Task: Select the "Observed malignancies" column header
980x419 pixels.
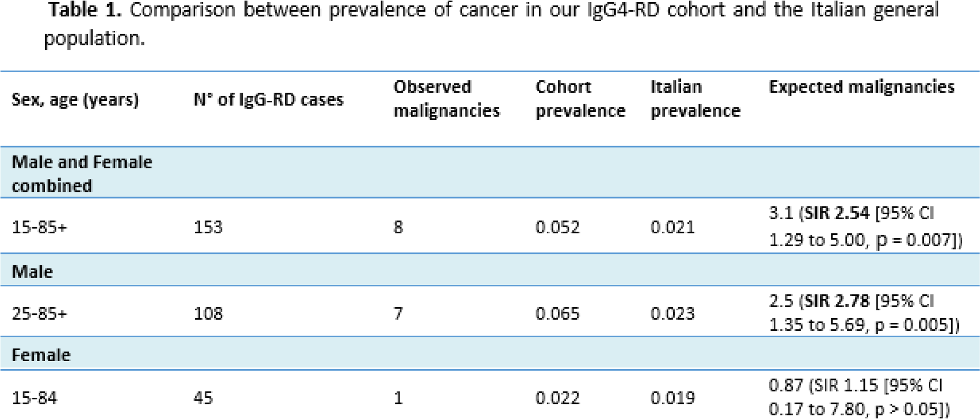Action: click(x=446, y=99)
